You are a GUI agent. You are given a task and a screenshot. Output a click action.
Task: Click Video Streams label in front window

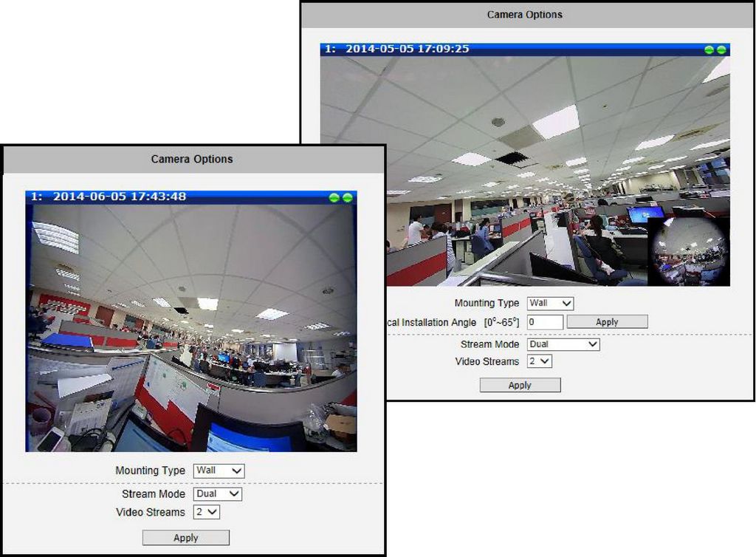coord(151,512)
